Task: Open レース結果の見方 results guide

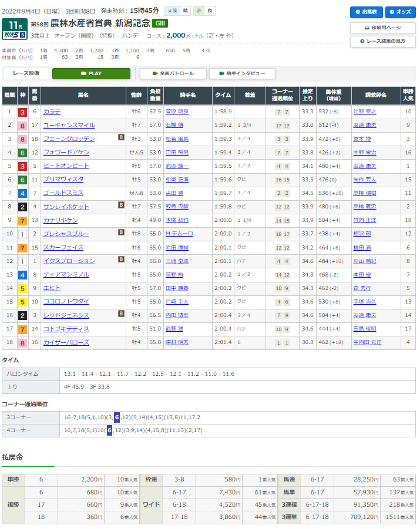Action: (382, 41)
